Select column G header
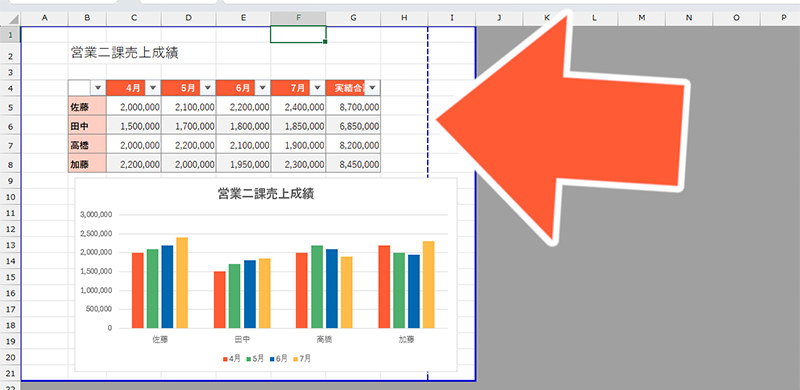This screenshot has width=800, height=390. 354,18
